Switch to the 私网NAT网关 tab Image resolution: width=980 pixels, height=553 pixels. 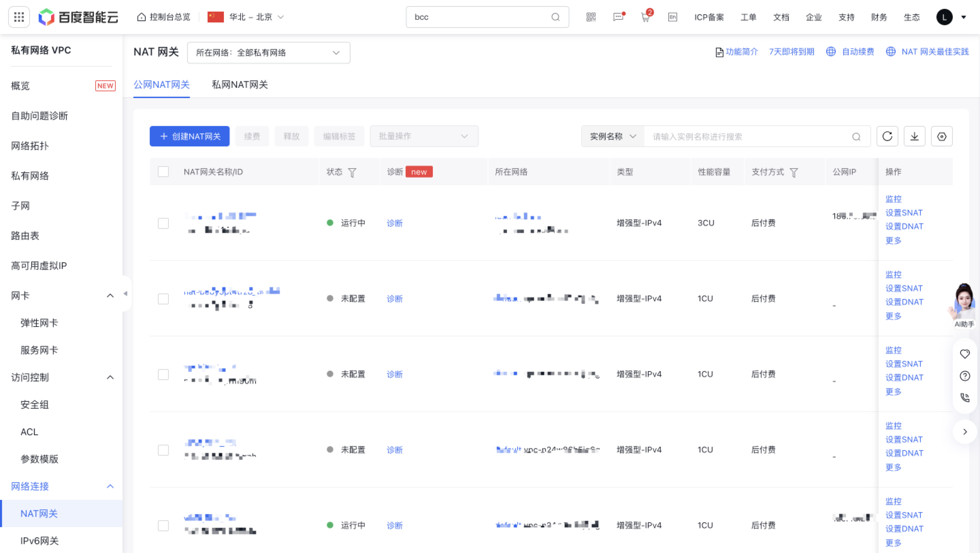click(240, 84)
